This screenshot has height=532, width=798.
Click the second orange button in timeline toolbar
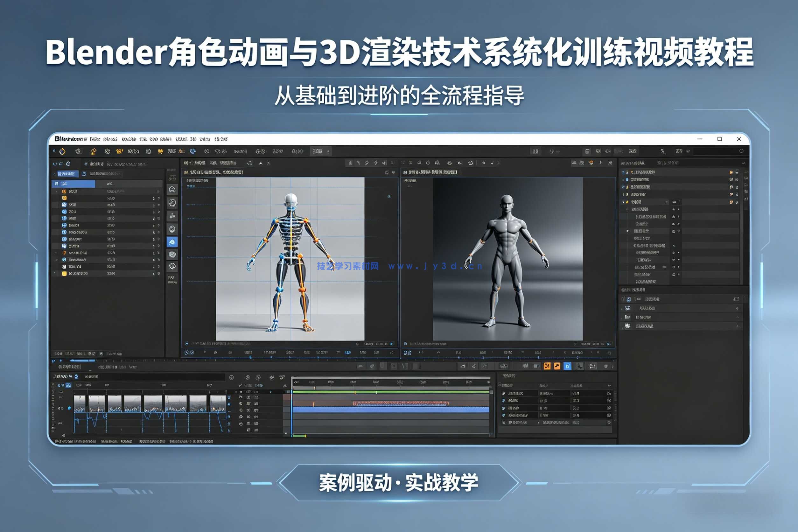(x=557, y=366)
